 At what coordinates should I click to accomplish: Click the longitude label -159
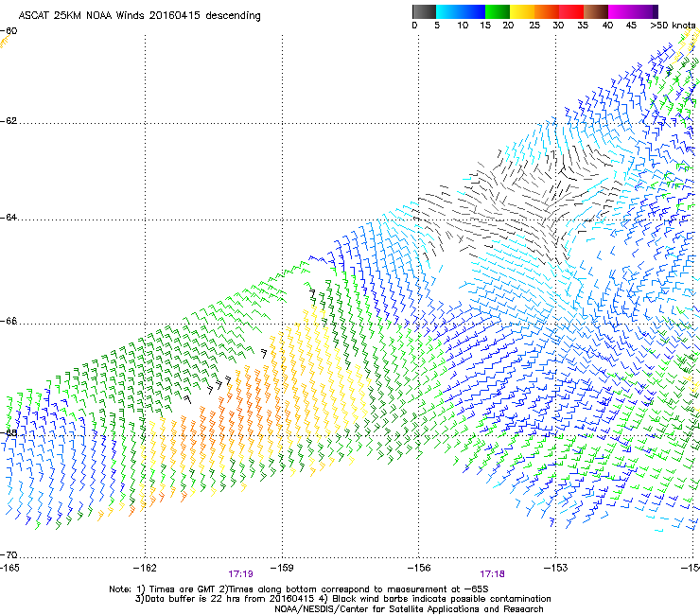tap(282, 568)
